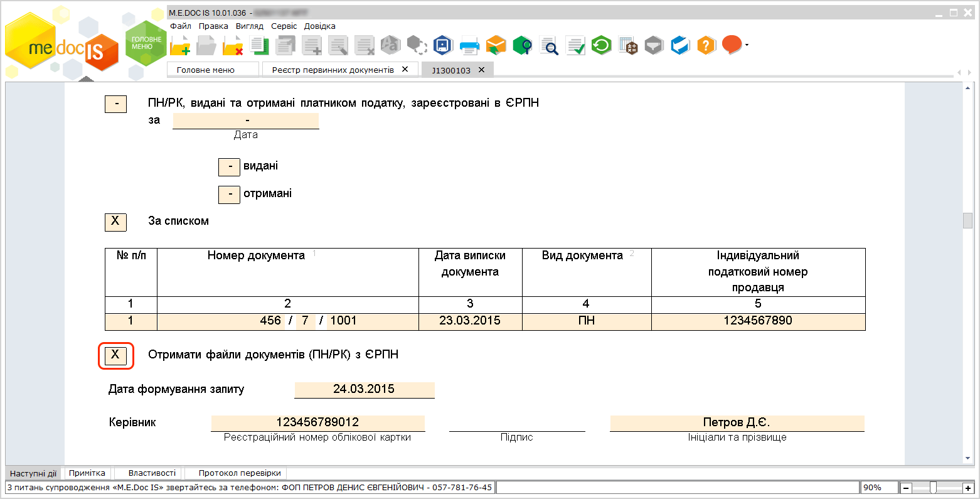Click the orange send envelope icon
This screenshot has height=499, width=980.
pyautogui.click(x=496, y=45)
